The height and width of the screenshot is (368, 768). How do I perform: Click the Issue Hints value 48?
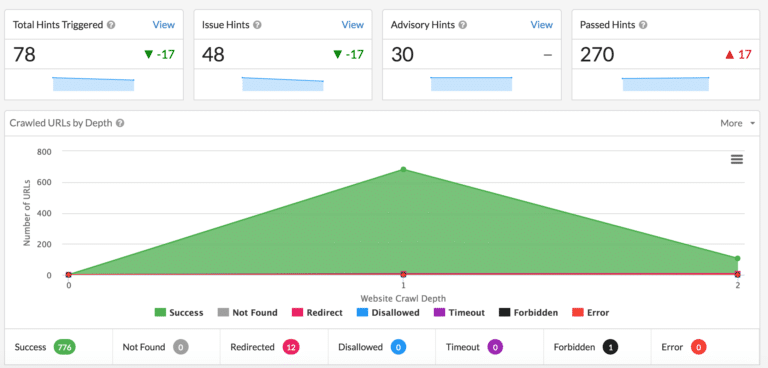click(x=213, y=54)
